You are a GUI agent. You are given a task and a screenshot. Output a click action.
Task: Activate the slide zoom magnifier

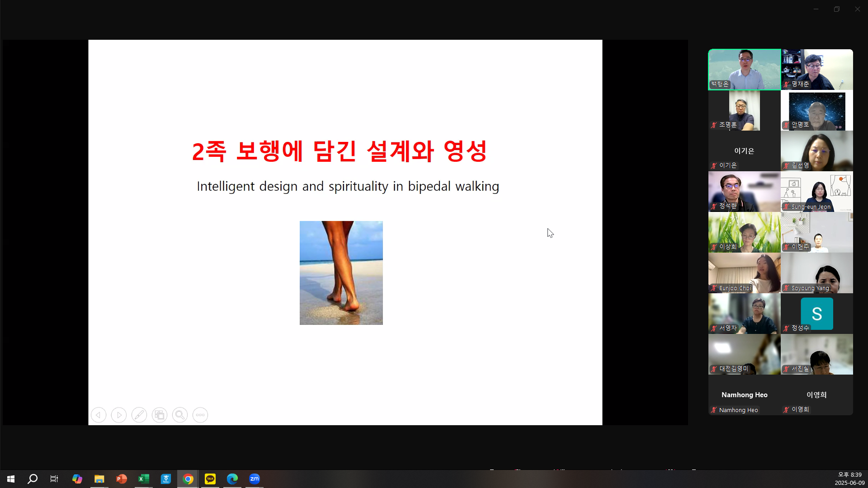[x=180, y=415]
